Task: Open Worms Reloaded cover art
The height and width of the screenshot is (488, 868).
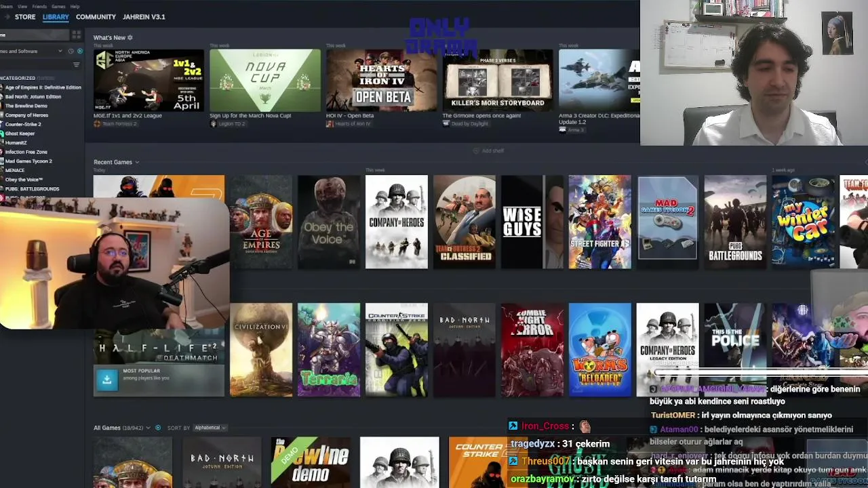Action: point(600,350)
